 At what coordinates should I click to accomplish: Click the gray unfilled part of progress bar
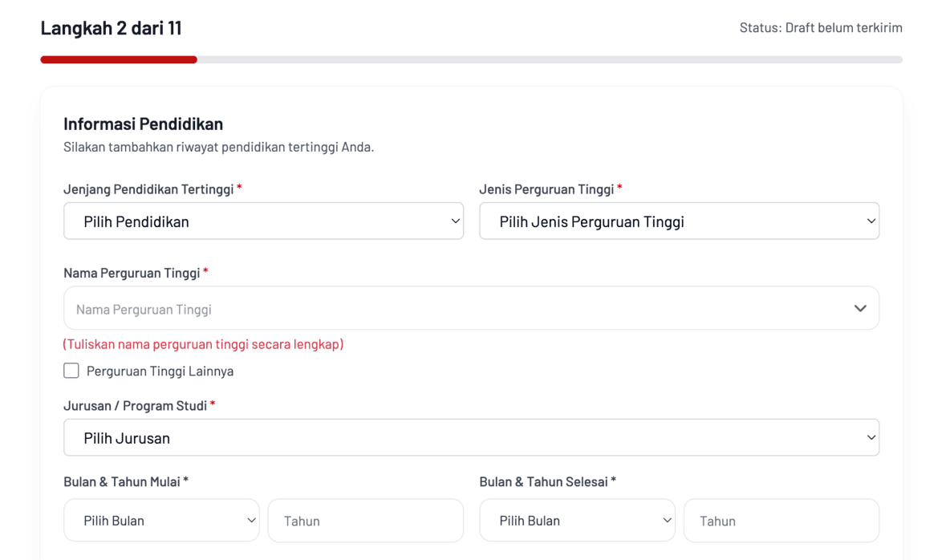point(550,59)
